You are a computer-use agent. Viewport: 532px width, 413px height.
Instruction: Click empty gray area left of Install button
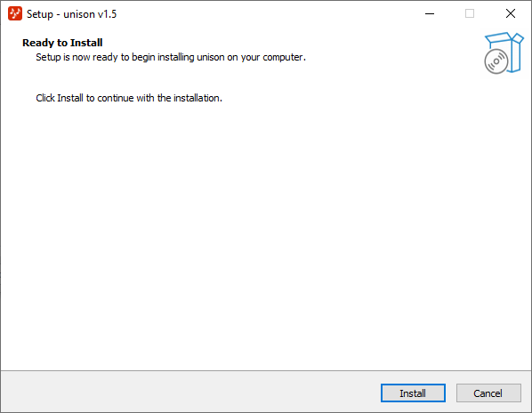tap(190, 393)
